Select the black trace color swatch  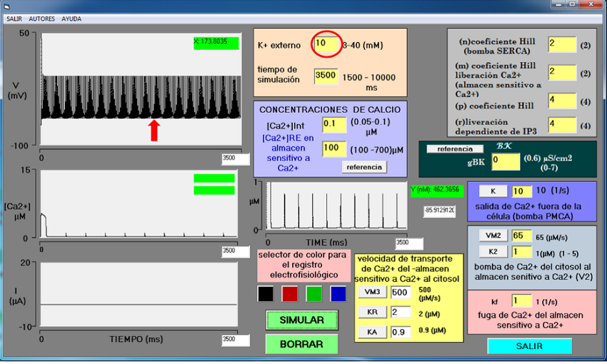click(x=265, y=293)
